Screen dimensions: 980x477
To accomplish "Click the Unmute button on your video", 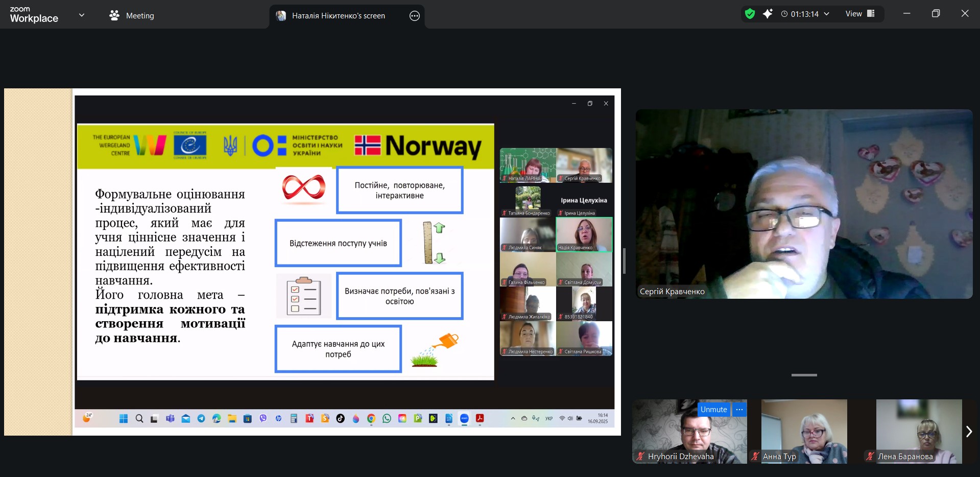I will click(713, 410).
